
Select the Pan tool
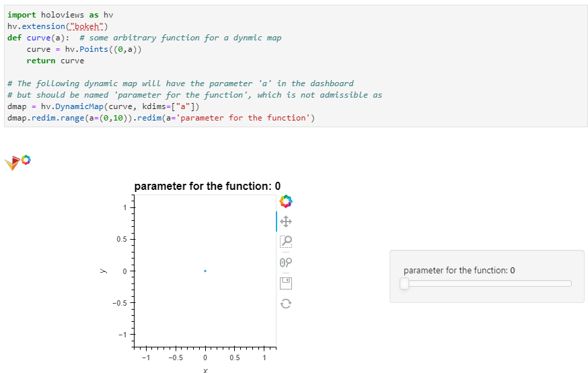(x=286, y=221)
